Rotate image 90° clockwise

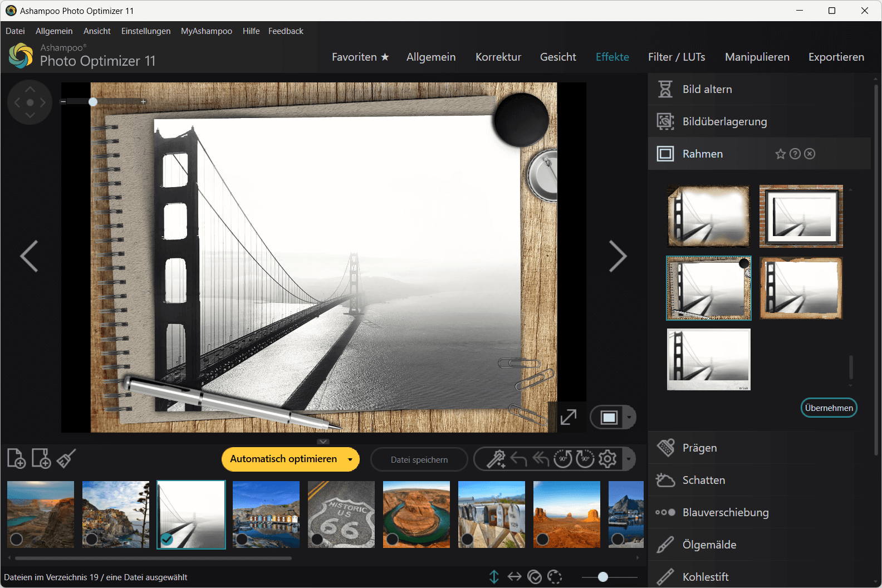point(585,459)
